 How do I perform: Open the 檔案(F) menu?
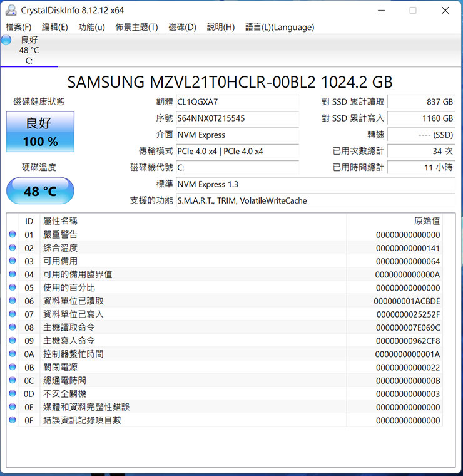18,27
